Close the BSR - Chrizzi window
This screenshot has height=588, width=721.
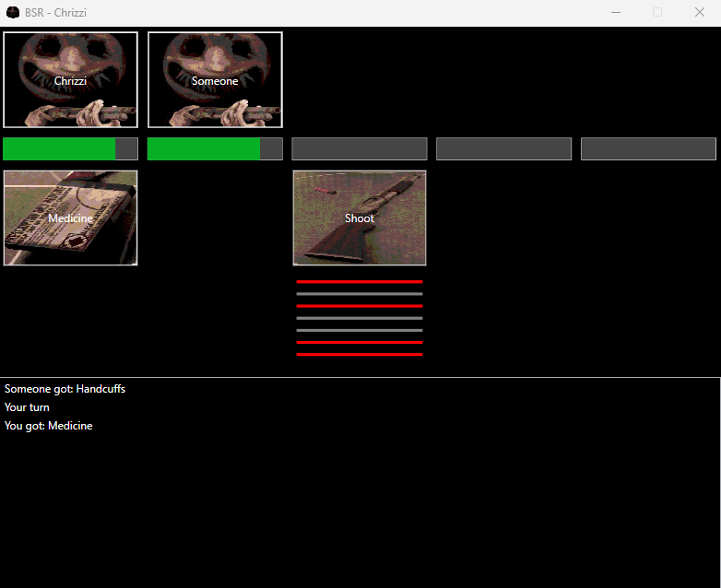pos(700,12)
